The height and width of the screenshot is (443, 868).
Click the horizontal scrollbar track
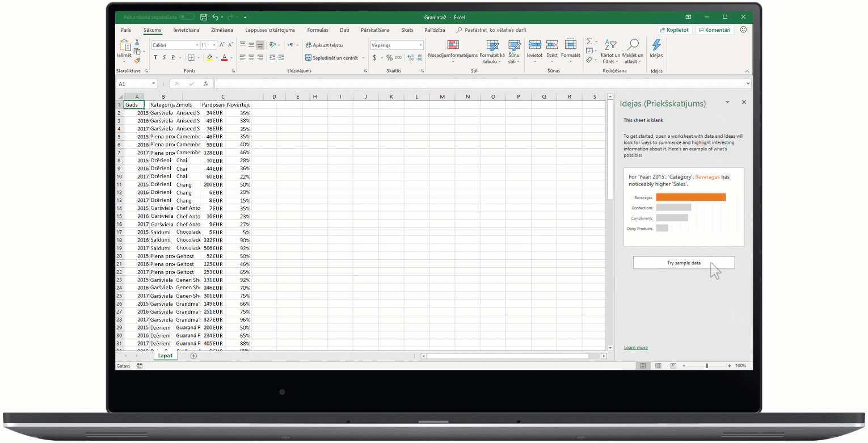(x=513, y=356)
